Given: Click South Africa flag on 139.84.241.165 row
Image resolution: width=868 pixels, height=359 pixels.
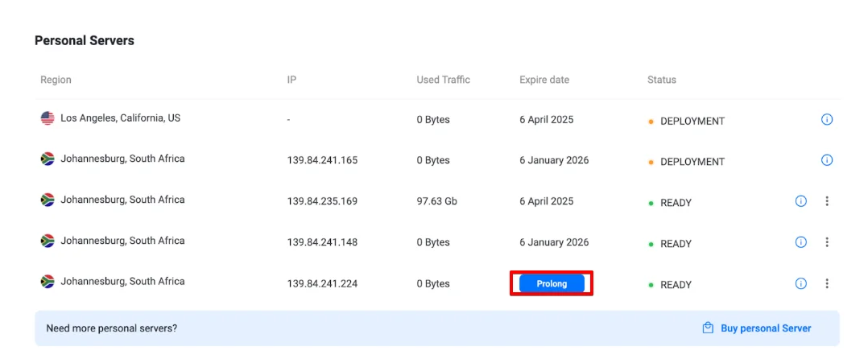Looking at the screenshot, I should click(48, 159).
